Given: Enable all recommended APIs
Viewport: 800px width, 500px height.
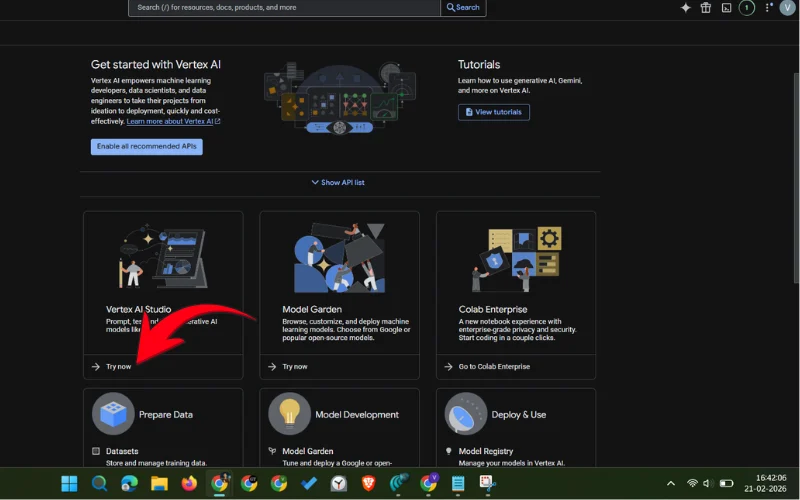Looking at the screenshot, I should tap(146, 146).
